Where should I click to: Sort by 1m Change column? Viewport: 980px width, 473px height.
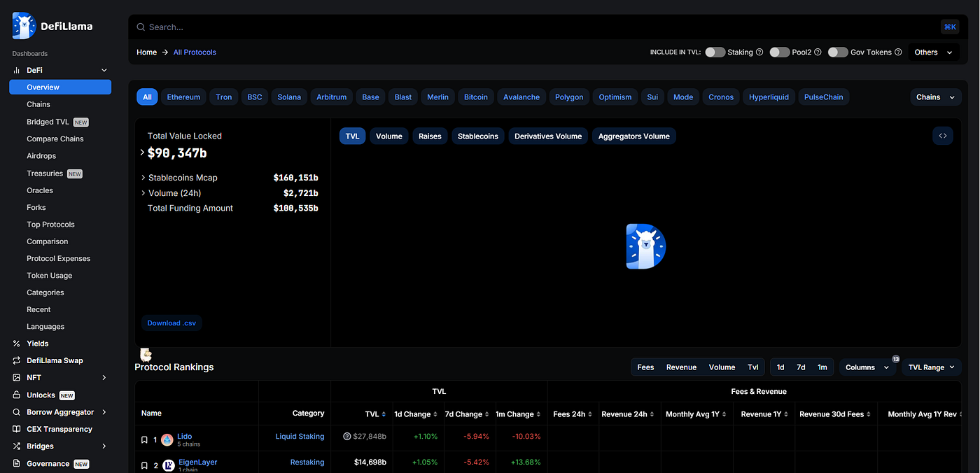(539, 415)
